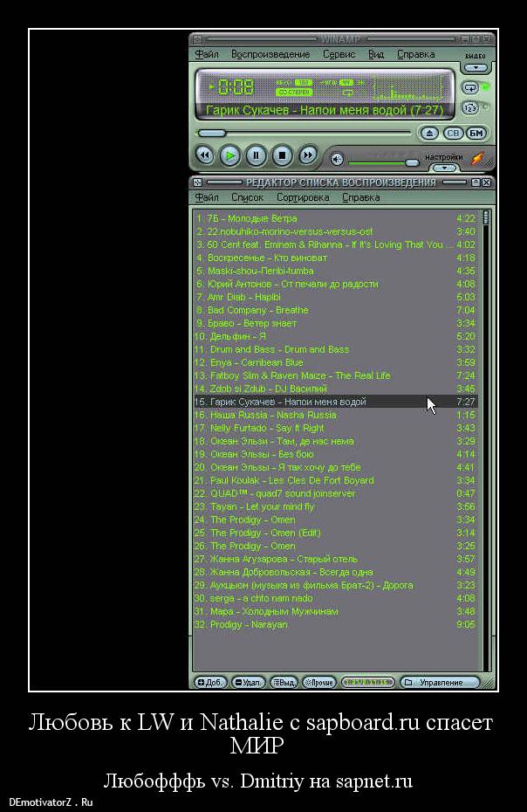Click the playlist vertical scrollbar handle
The height and width of the screenshot is (812, 527).
[486, 217]
